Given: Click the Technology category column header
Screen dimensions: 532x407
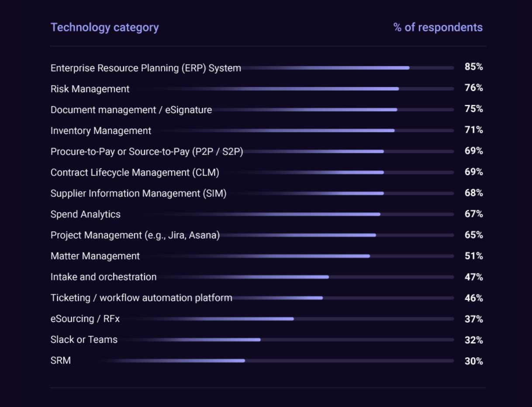Looking at the screenshot, I should [105, 27].
